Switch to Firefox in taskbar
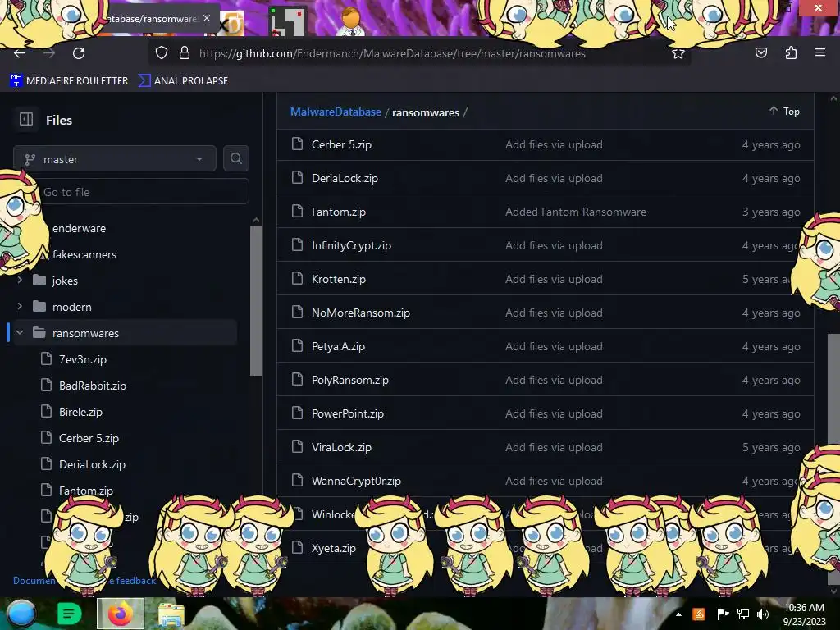 (x=121, y=614)
